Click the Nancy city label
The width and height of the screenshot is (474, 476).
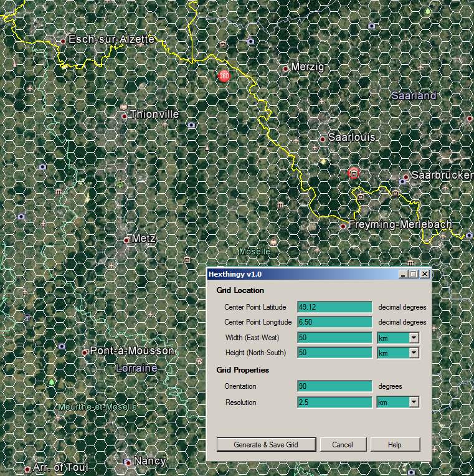pos(149,461)
